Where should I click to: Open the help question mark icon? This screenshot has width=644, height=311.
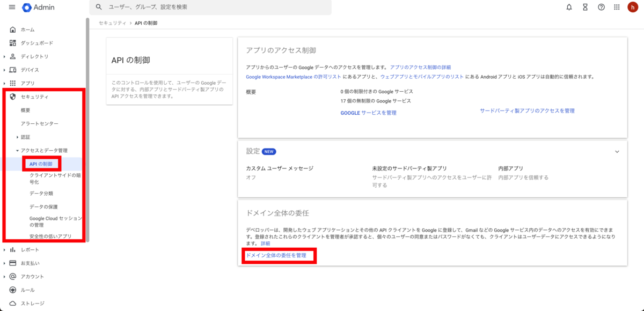click(x=601, y=8)
